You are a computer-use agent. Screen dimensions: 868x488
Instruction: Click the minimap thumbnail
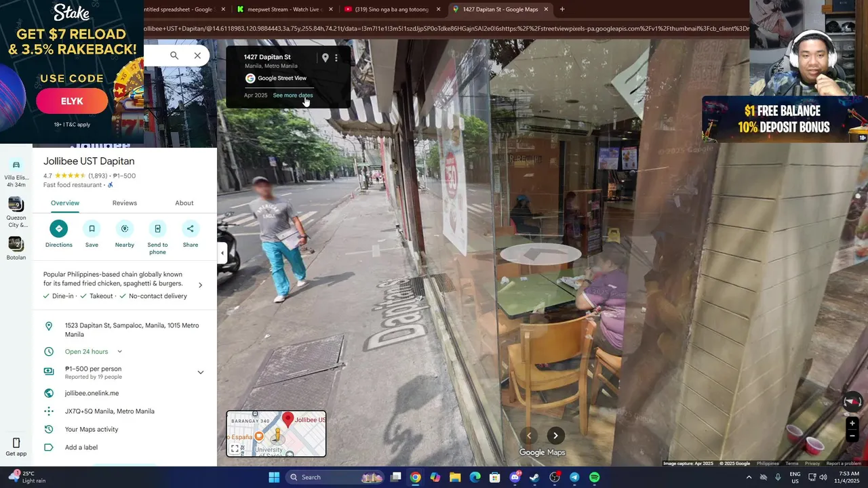(276, 434)
